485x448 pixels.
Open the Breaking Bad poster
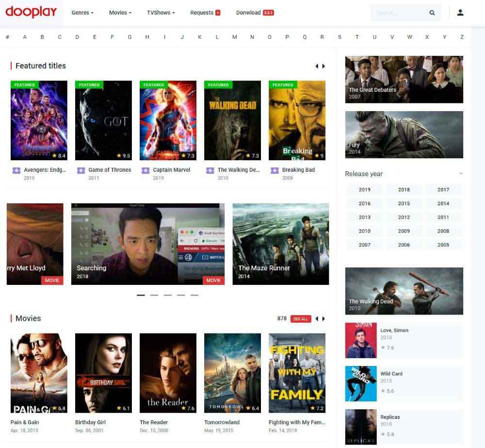click(x=297, y=120)
